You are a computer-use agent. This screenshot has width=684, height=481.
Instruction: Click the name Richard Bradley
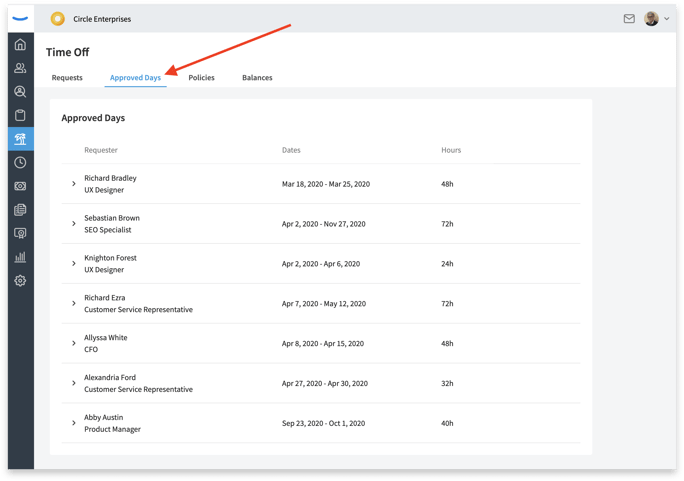tap(110, 178)
